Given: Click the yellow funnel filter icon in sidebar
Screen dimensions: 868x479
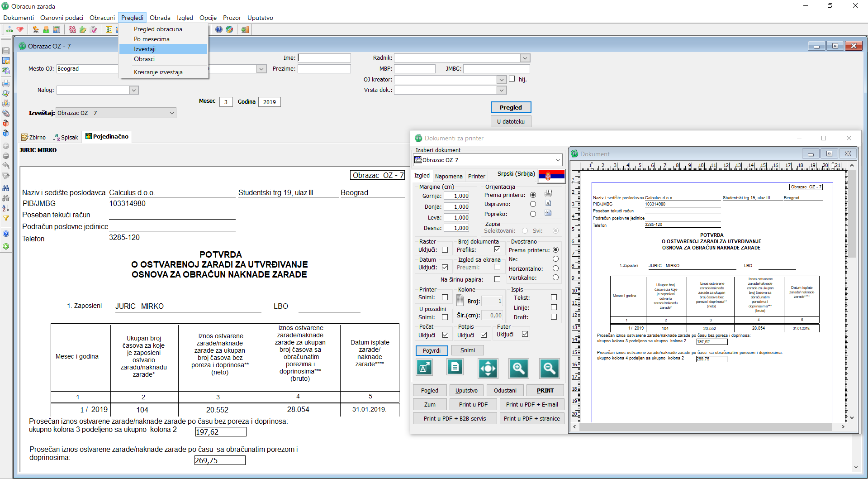Looking at the screenshot, I should point(6,218).
